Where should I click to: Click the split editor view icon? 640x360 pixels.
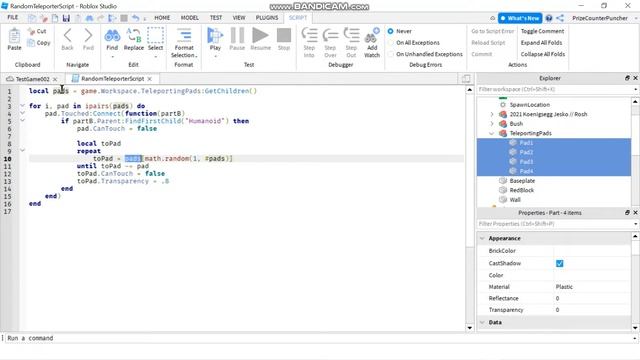click(x=466, y=79)
